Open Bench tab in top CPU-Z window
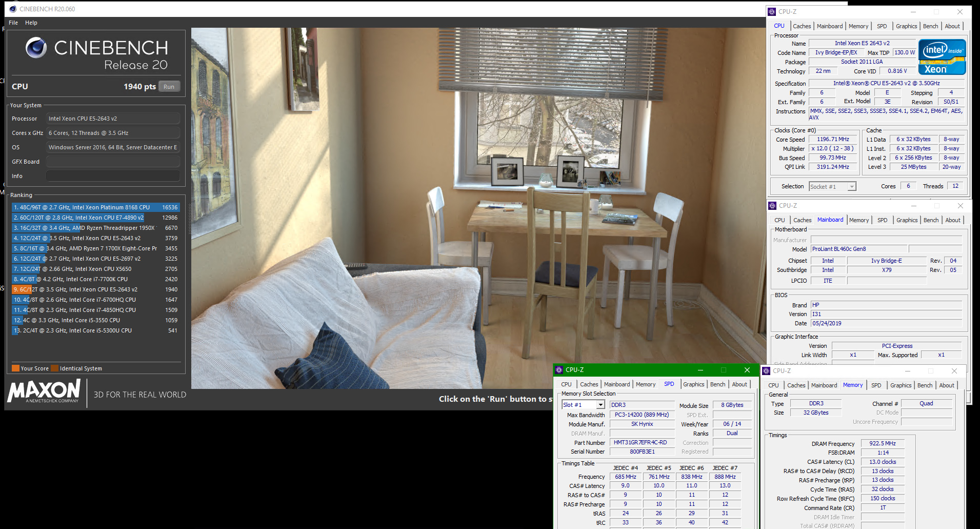Screen dimensions: 980x529 point(931,26)
